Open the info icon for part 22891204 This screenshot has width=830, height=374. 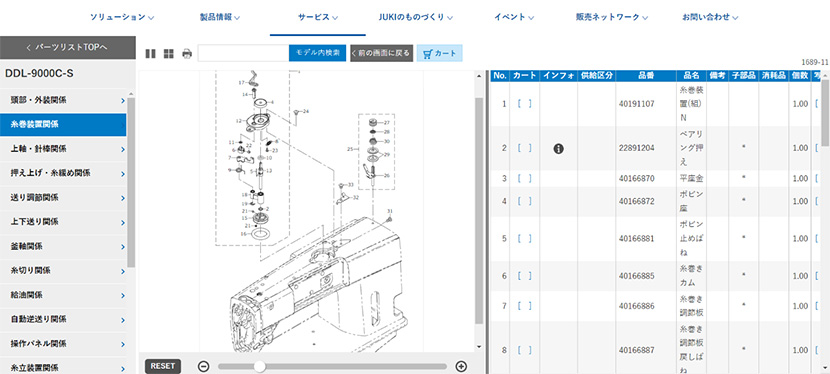click(558, 149)
